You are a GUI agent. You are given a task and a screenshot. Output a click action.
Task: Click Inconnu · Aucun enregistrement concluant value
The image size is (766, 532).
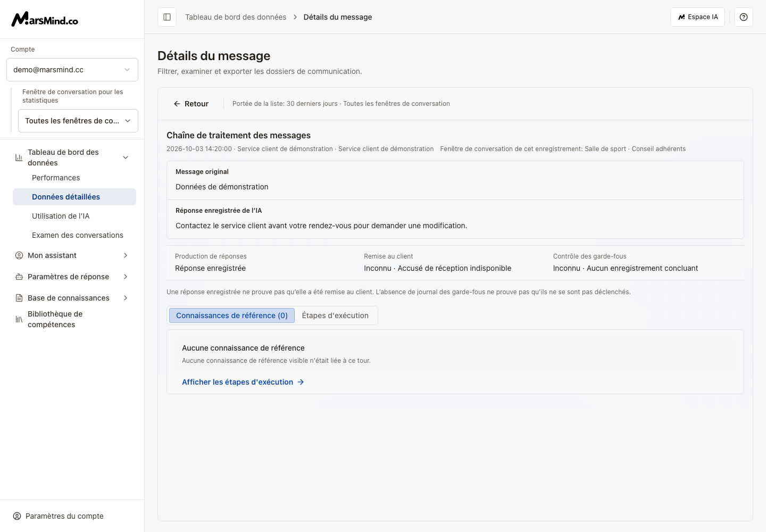click(626, 268)
